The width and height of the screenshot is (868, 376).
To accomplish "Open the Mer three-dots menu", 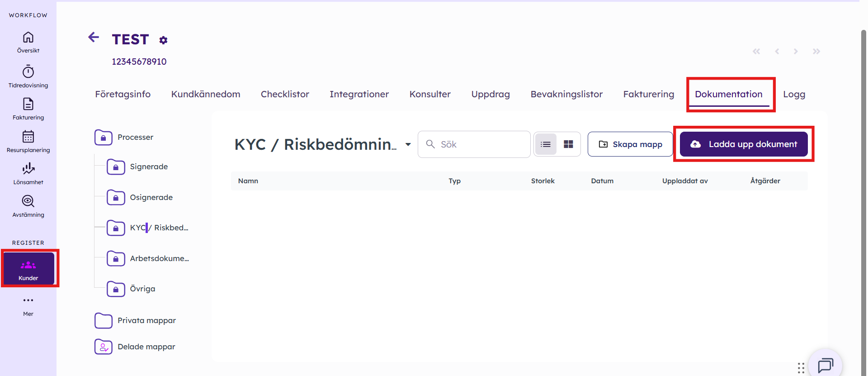I will (28, 300).
